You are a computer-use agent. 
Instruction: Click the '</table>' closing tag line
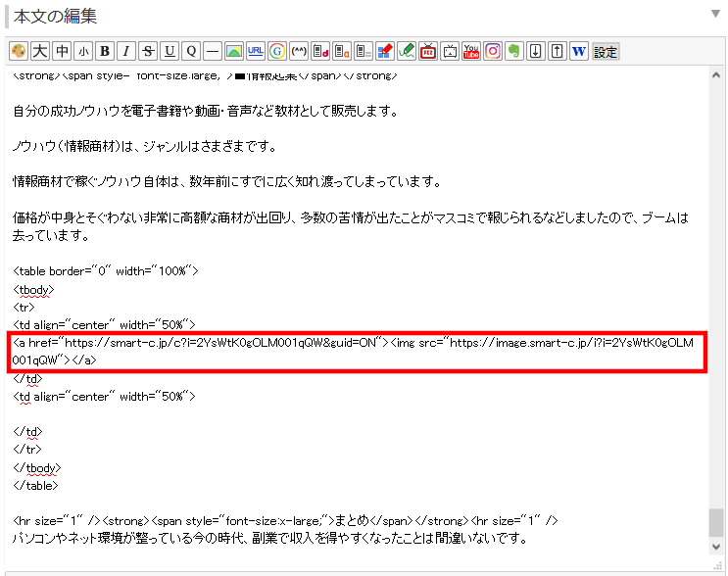tap(35, 486)
